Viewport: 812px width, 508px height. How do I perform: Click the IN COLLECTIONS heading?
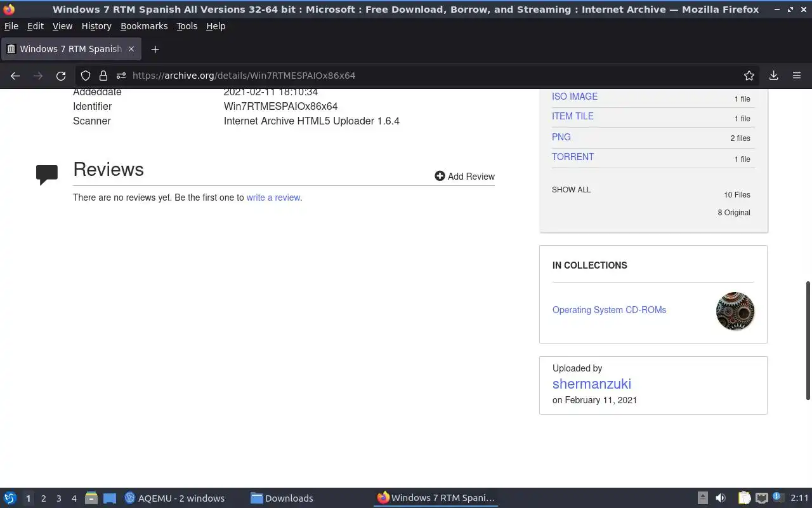pyautogui.click(x=590, y=265)
